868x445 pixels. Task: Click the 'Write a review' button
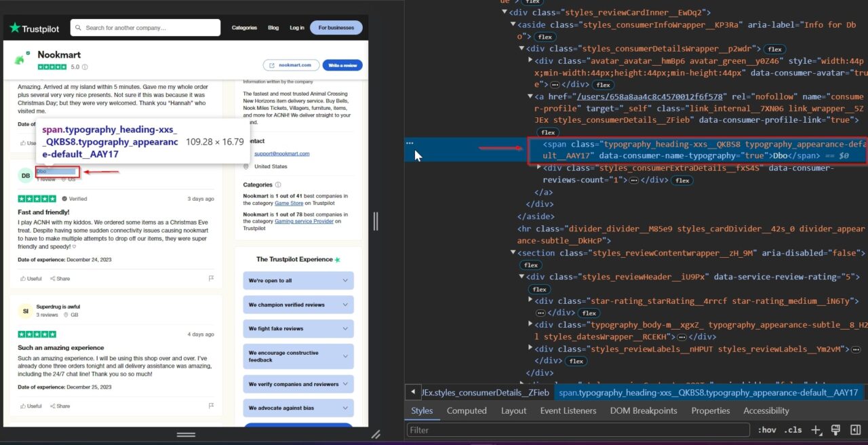[x=342, y=65]
